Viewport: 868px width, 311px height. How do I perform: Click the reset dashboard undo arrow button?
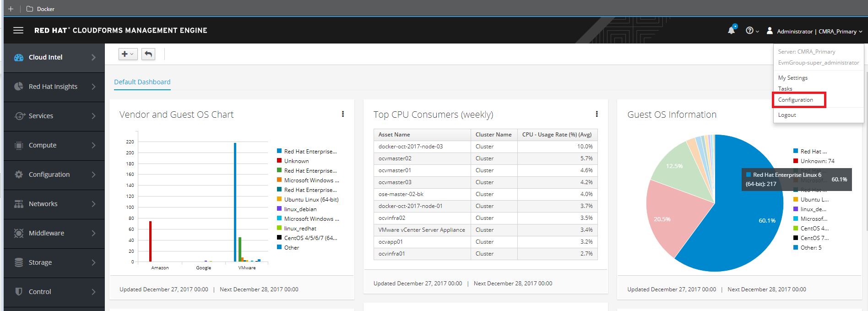click(148, 54)
